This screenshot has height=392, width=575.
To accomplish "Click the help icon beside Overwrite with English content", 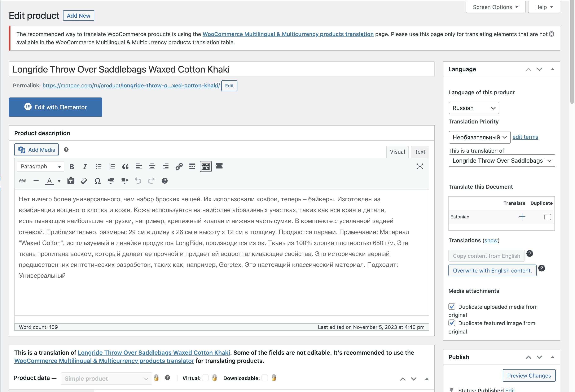I will [542, 268].
